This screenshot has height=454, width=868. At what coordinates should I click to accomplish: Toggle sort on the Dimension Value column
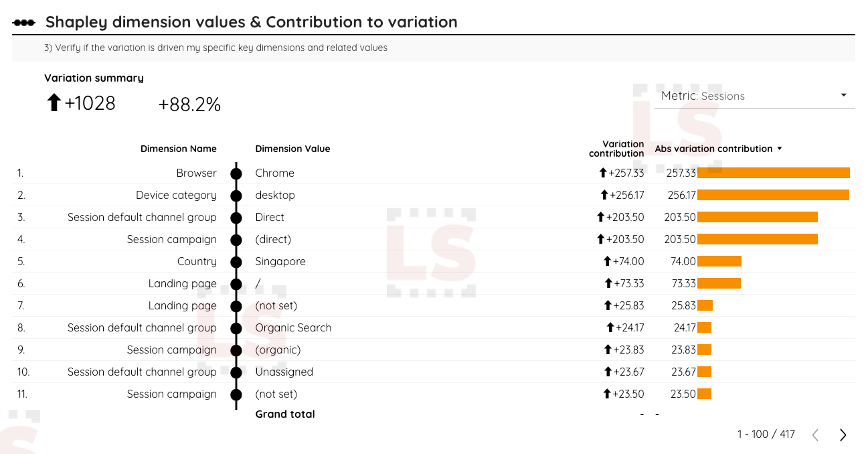(292, 149)
